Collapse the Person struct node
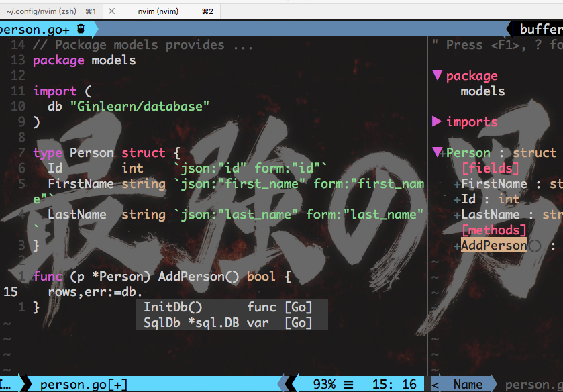Screen dimensions: 563x392 coord(438,152)
